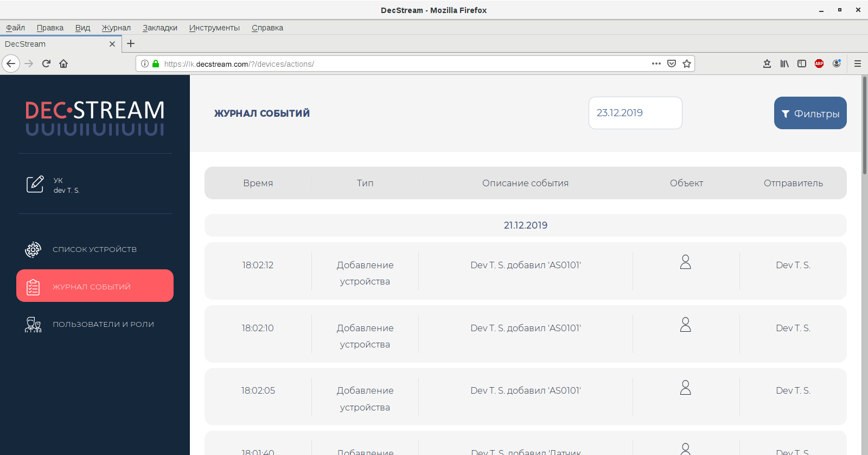Open the Firefox account avatar icon
This screenshot has height=455, width=868.
(837, 64)
